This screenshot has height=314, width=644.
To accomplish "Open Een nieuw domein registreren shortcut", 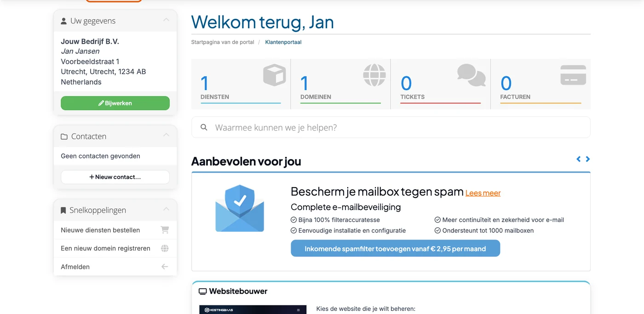I will click(115, 248).
